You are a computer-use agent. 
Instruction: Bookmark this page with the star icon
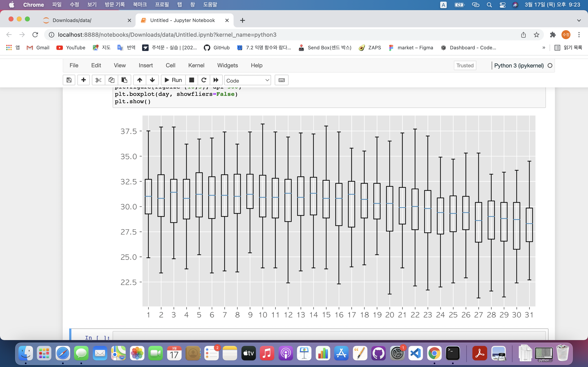[x=537, y=35]
